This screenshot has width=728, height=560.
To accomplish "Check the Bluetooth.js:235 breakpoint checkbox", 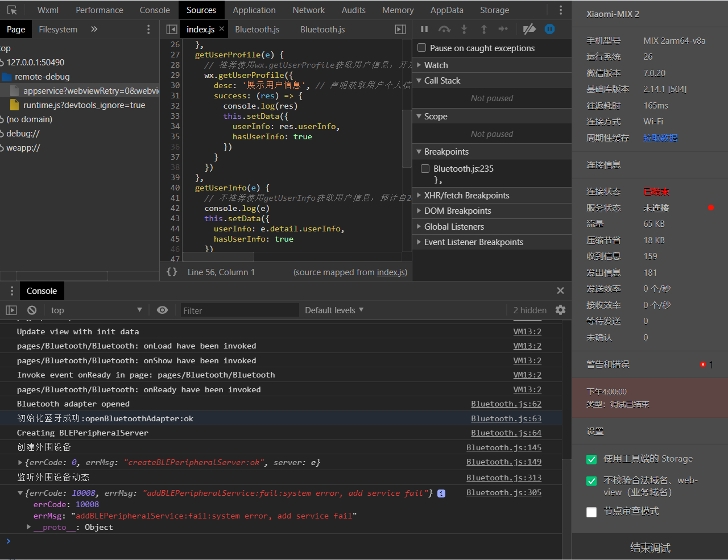I will [x=425, y=168].
